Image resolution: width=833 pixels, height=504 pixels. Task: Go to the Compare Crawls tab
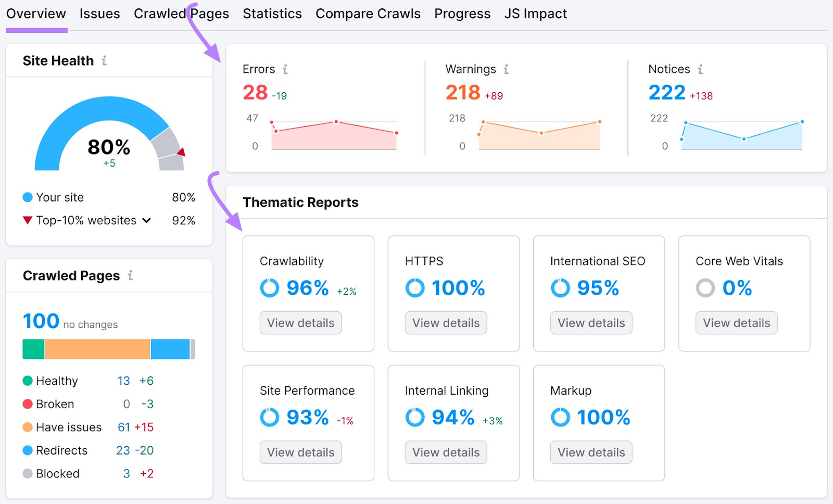click(x=368, y=14)
